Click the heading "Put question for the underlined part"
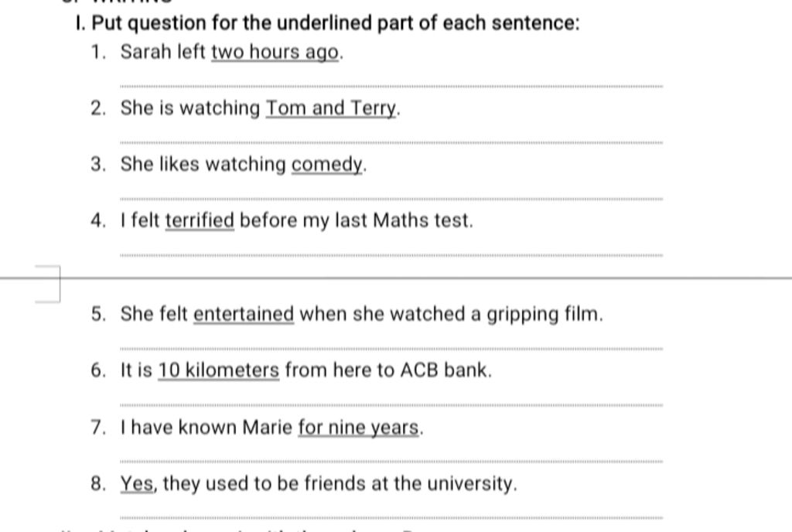The height and width of the screenshot is (532, 792). pos(334,23)
